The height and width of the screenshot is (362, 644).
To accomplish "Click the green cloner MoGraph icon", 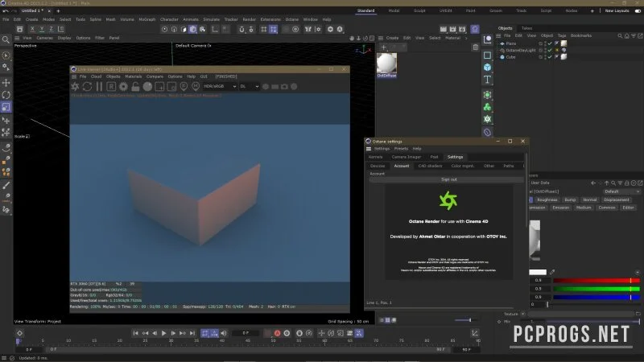I will click(x=488, y=107).
